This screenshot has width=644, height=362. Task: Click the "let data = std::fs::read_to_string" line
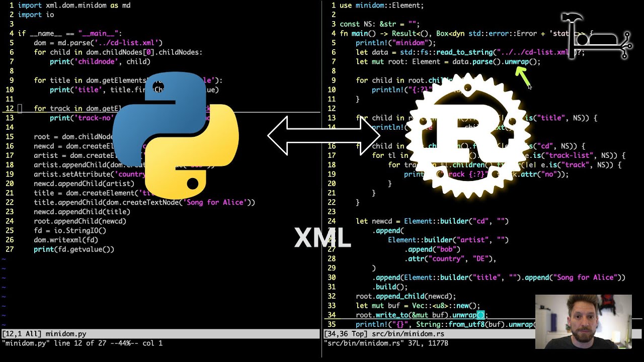coord(470,52)
